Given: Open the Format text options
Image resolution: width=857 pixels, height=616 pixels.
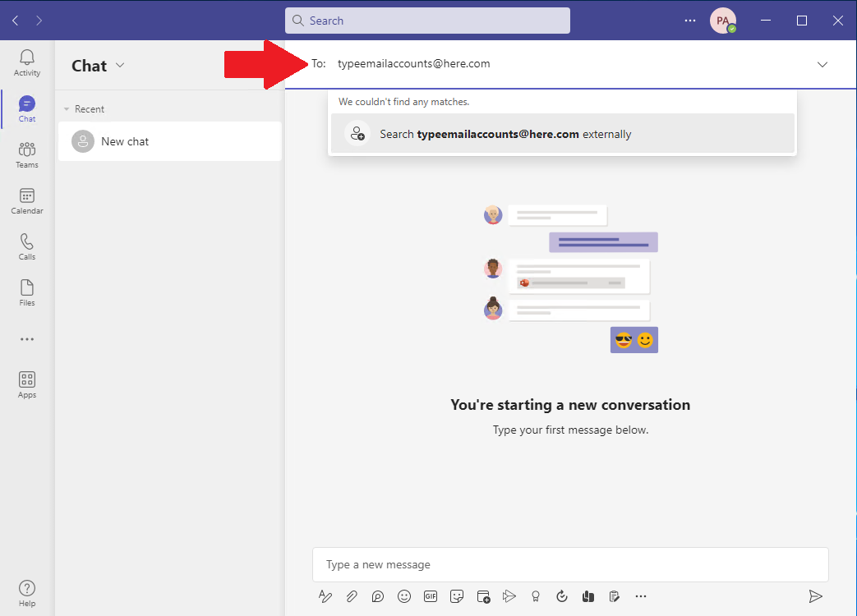Looking at the screenshot, I should point(325,596).
